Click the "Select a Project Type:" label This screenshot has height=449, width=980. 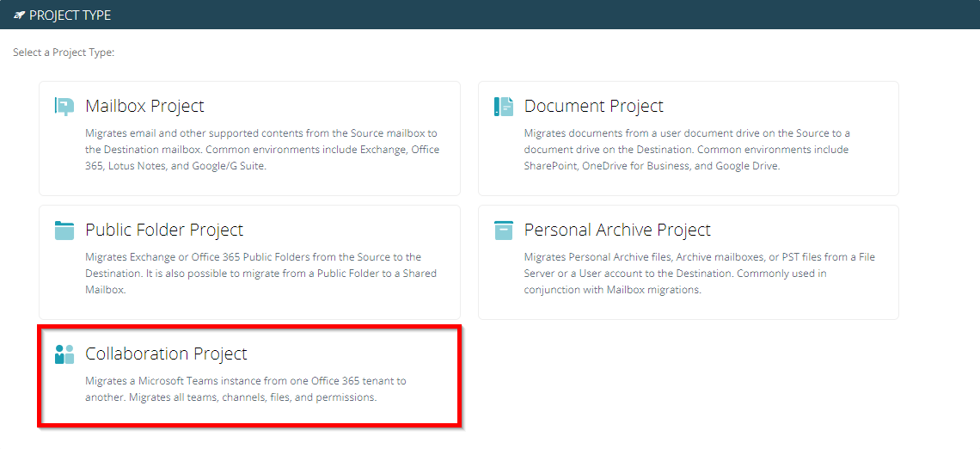64,53
